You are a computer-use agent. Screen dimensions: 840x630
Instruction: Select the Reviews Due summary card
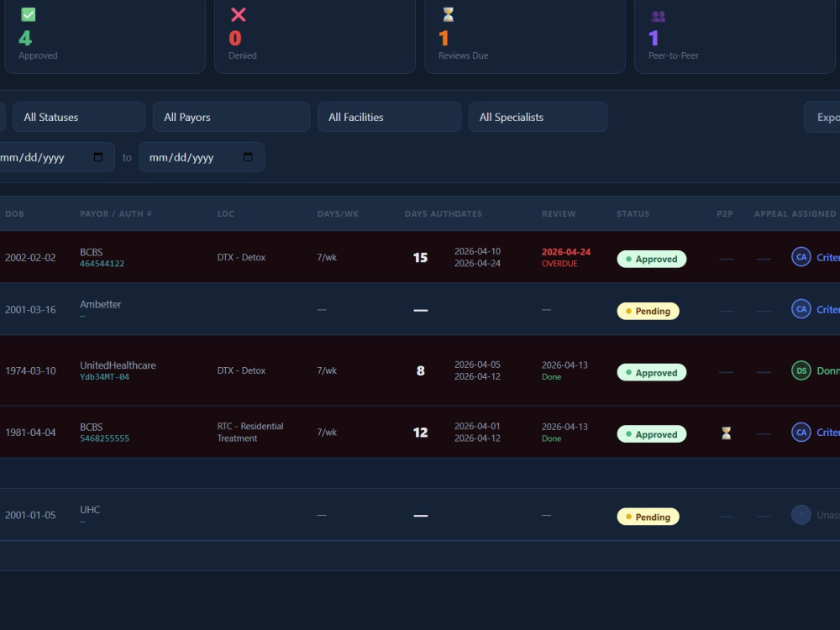(x=525, y=36)
